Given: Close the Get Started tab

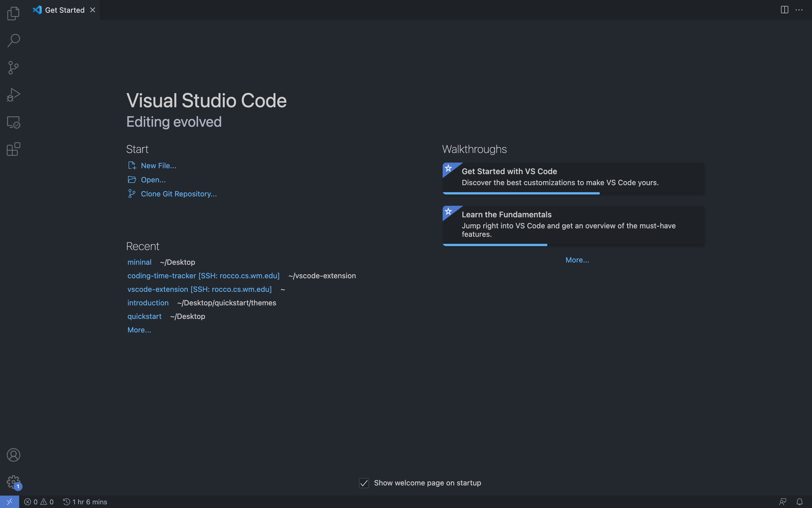Looking at the screenshot, I should (92, 10).
